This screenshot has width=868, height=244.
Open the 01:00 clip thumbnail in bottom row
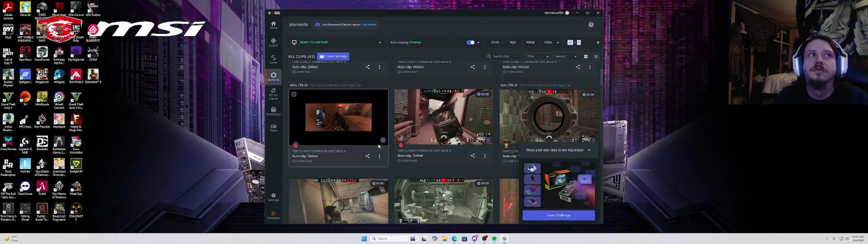click(x=338, y=201)
